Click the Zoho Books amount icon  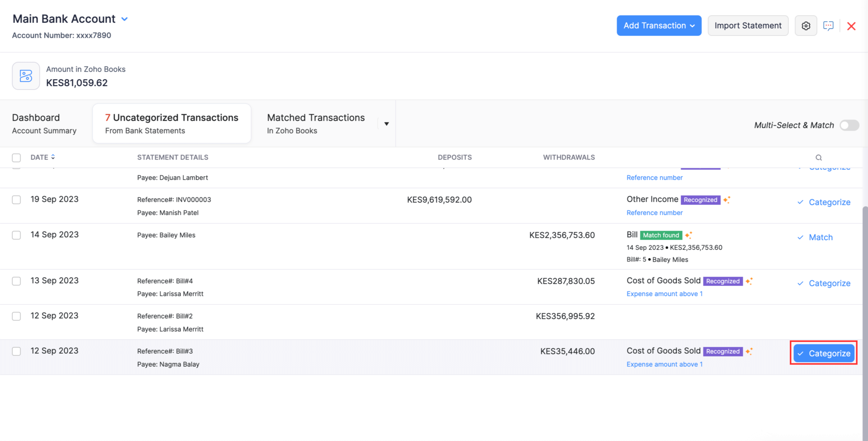[x=25, y=76]
